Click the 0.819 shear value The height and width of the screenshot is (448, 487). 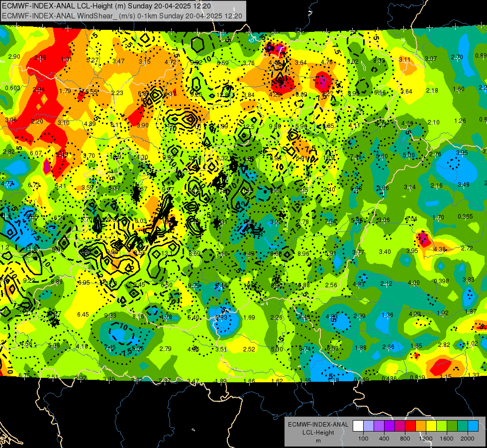pyautogui.click(x=418, y=377)
